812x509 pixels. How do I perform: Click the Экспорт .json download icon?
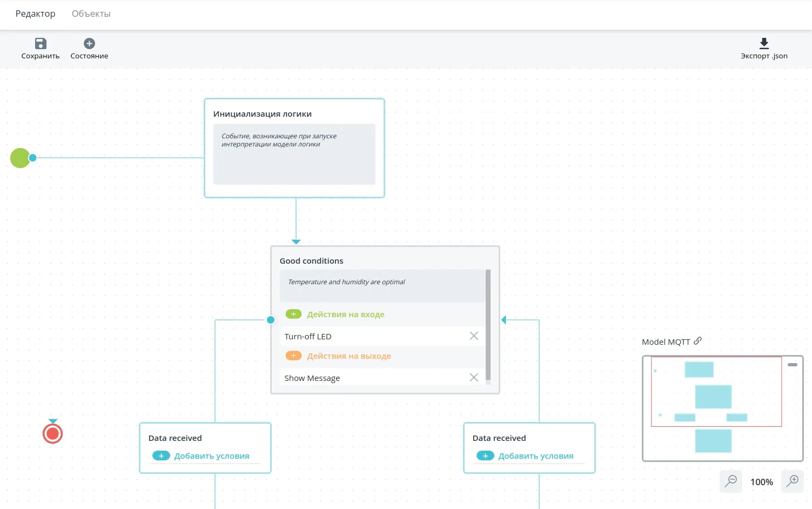coord(764,43)
